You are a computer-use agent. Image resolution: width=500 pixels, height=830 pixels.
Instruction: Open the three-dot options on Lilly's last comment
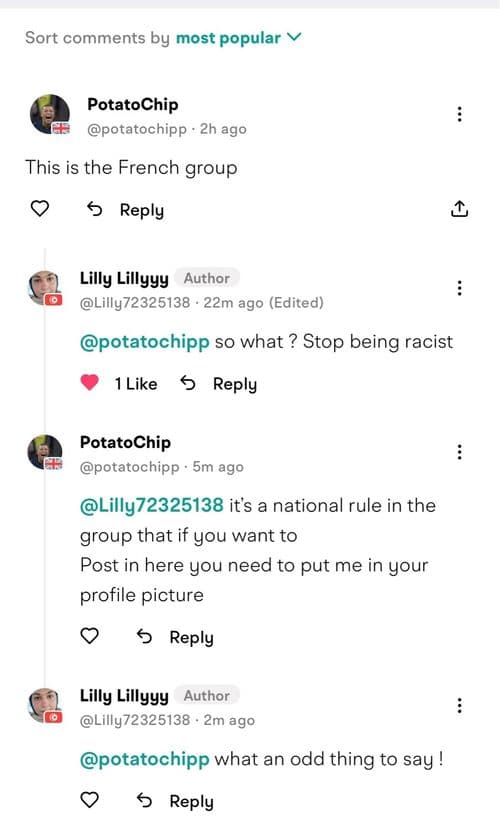point(459,706)
